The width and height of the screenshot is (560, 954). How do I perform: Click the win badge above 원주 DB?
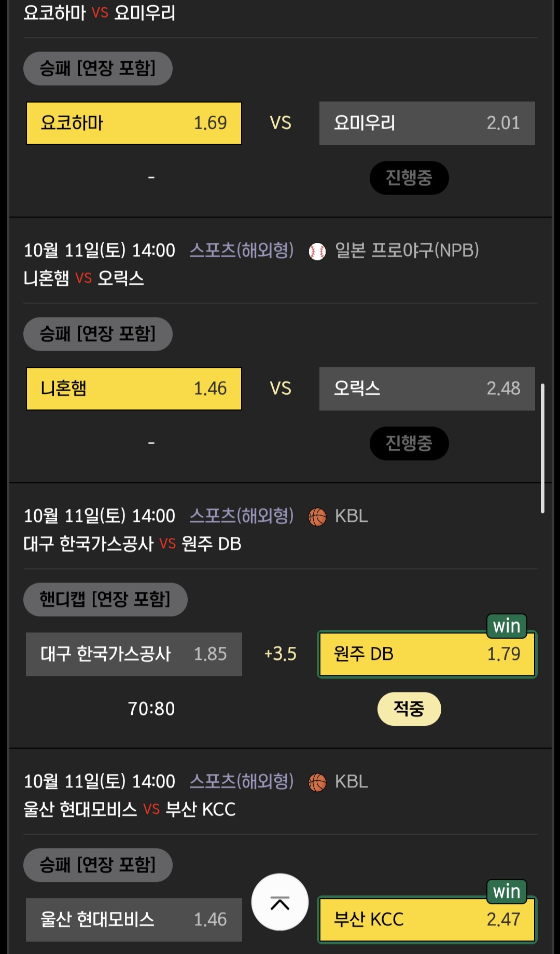506,626
